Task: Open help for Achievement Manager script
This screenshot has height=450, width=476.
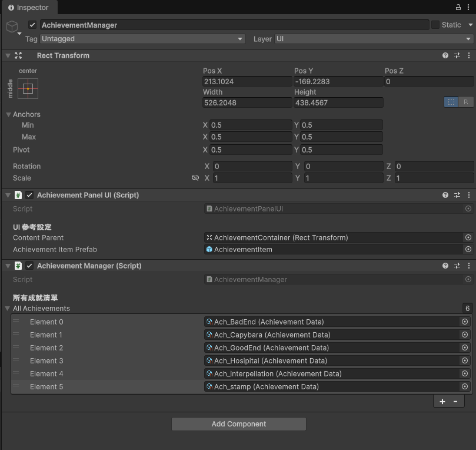Action: click(x=445, y=266)
